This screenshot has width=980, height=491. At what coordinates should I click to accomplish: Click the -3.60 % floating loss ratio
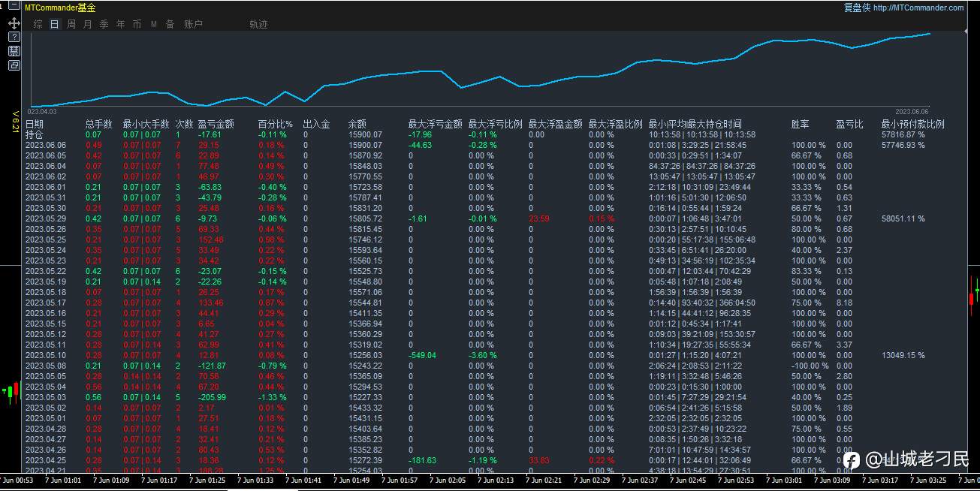click(x=482, y=355)
